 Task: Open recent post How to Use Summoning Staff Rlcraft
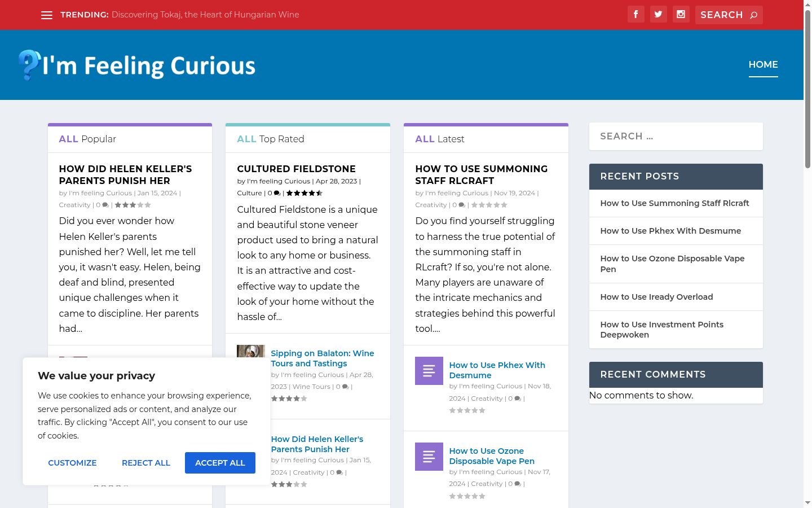pyautogui.click(x=674, y=203)
